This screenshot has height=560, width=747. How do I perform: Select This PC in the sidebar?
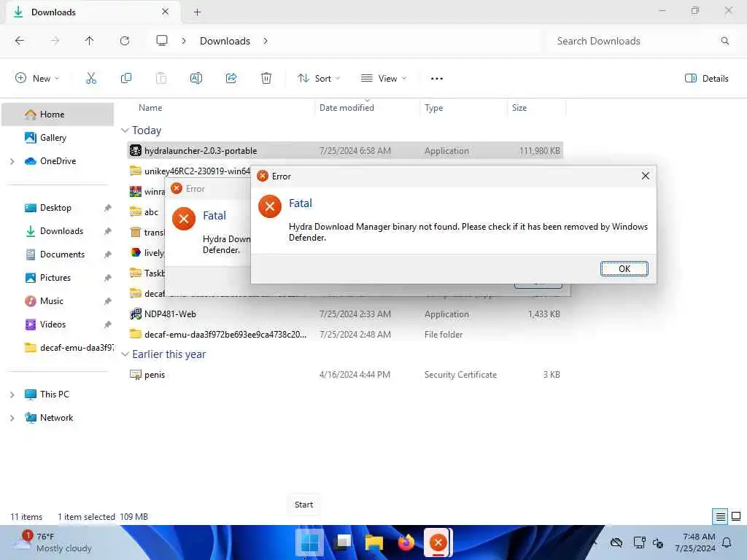55,394
